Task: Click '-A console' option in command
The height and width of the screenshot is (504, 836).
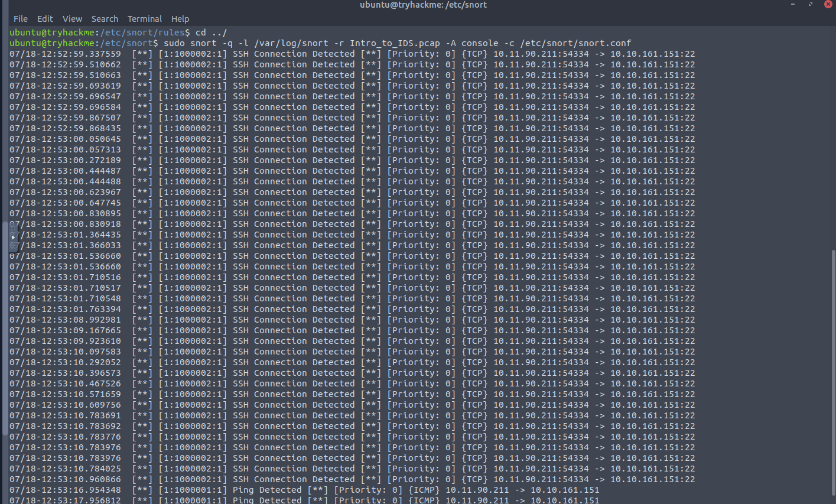Action: click(x=471, y=43)
